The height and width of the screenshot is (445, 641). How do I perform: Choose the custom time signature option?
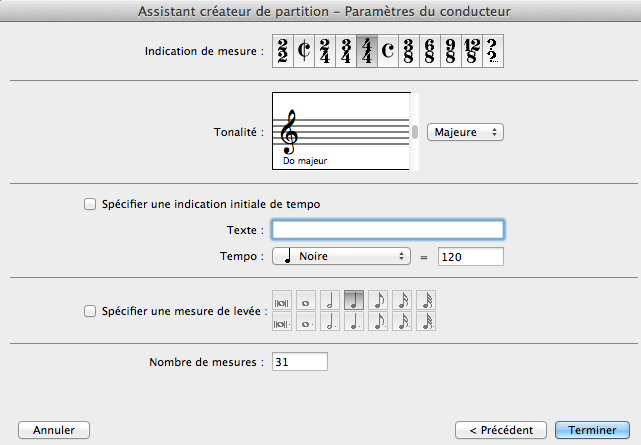tap(493, 51)
